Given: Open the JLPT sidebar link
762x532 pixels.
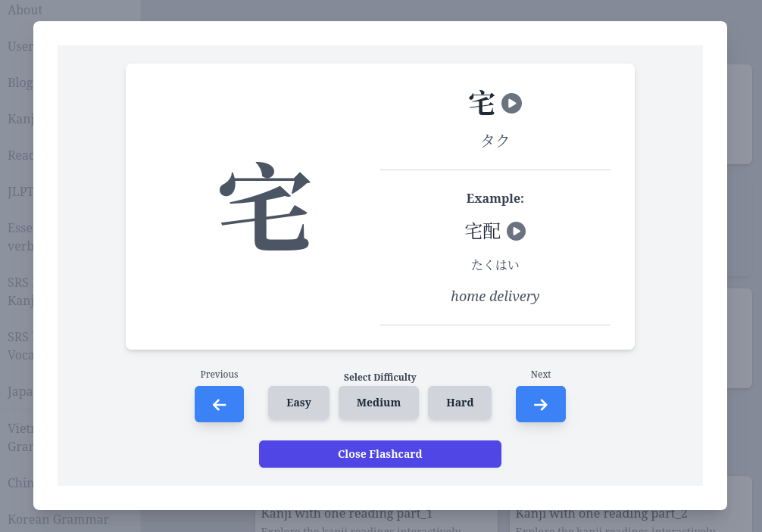Looking at the screenshot, I should coord(20,191).
